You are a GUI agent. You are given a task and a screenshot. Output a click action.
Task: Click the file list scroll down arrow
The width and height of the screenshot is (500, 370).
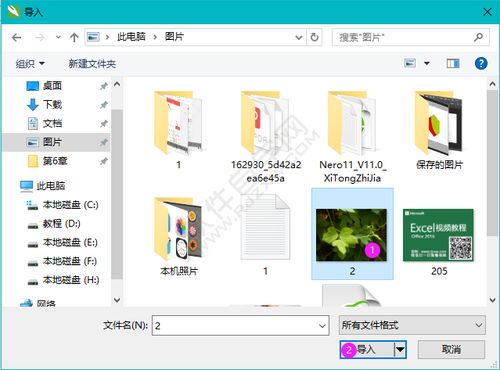[493, 300]
